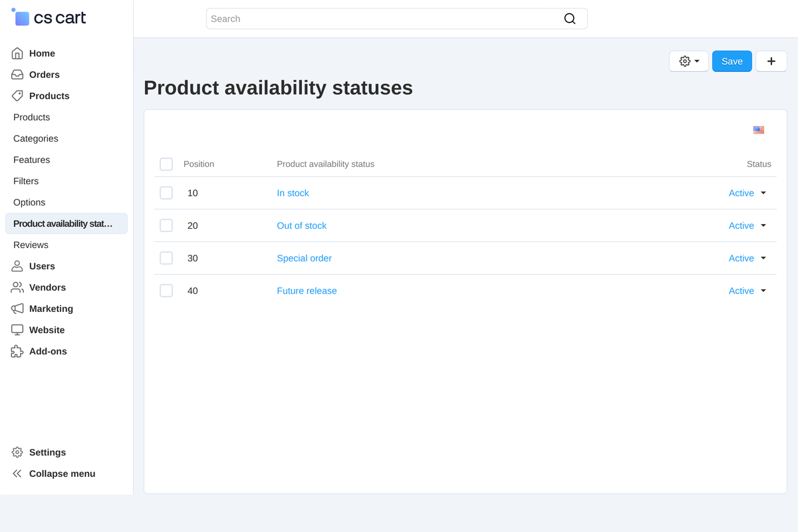Check the Out of stock row checkbox
The height and width of the screenshot is (532, 798).
[166, 225]
